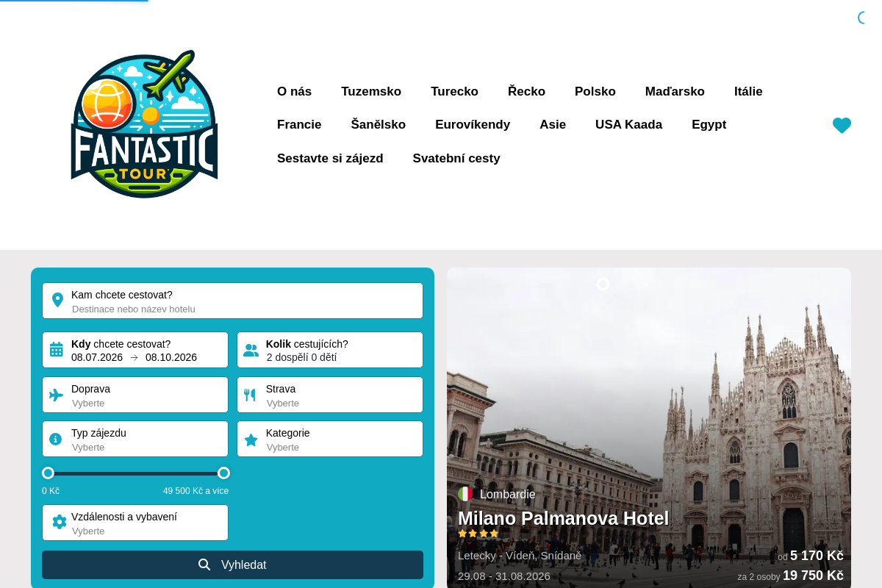Open the Milano Palmanova Hotel offer link
Image resolution: width=882 pixels, height=588 pixels.
(x=563, y=518)
